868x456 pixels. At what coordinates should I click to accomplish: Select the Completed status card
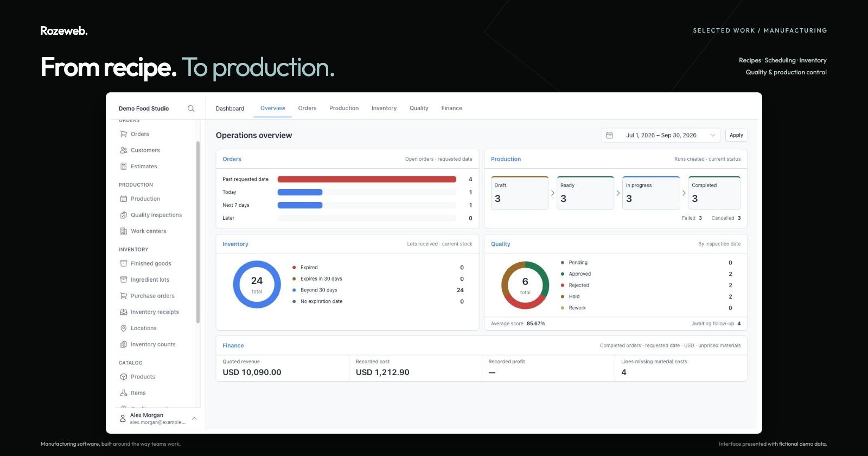point(714,193)
